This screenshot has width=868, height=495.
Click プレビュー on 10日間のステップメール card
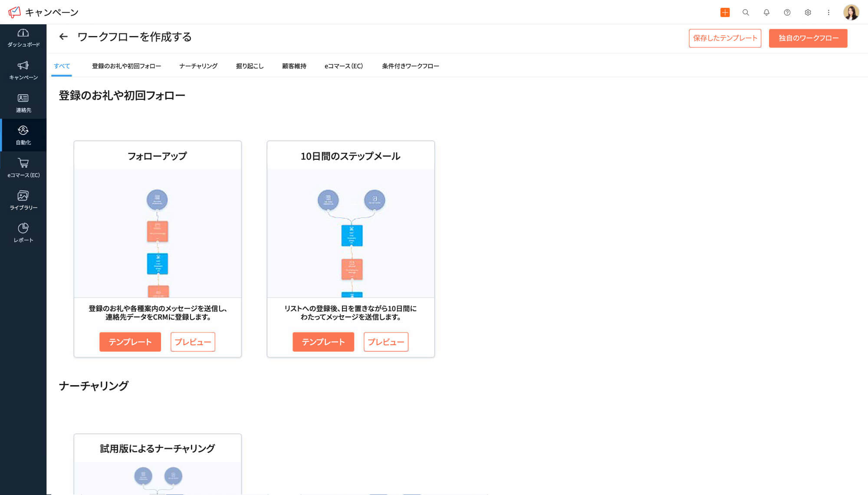tap(386, 342)
